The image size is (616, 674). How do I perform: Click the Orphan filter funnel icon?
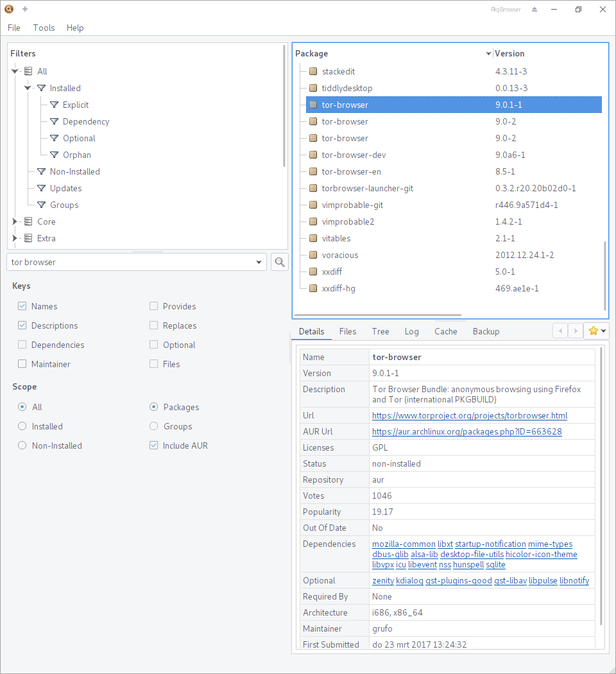(x=54, y=155)
